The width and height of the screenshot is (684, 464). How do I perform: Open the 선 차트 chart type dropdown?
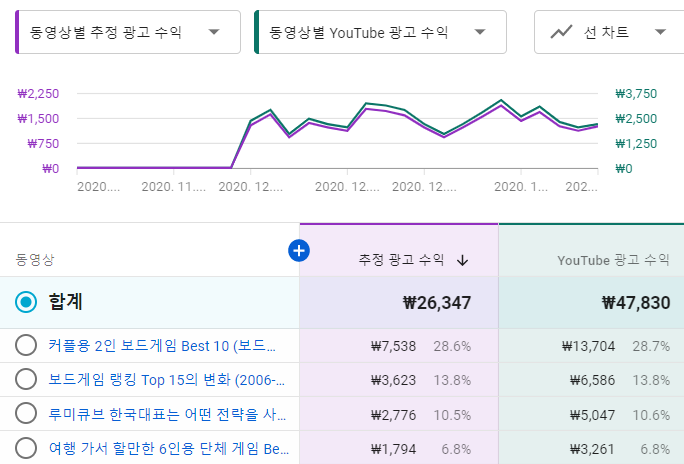[x=609, y=32]
